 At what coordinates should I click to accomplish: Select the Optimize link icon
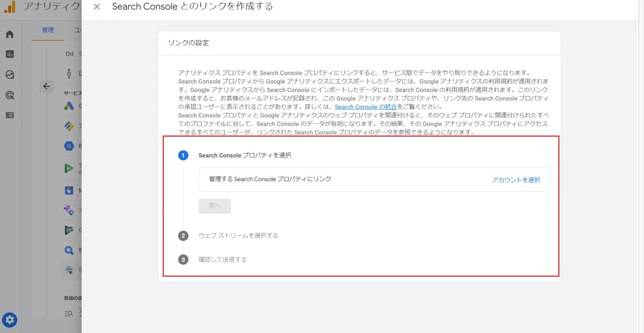click(x=69, y=210)
